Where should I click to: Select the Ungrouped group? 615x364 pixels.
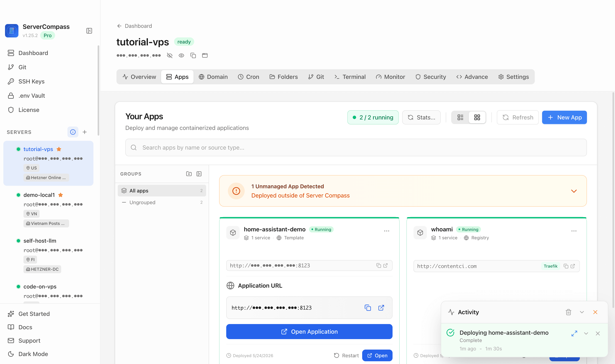coord(162,202)
